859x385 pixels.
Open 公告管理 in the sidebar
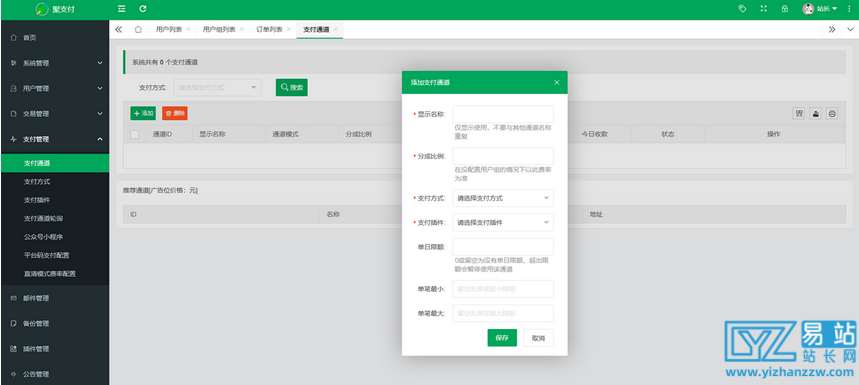[55, 374]
